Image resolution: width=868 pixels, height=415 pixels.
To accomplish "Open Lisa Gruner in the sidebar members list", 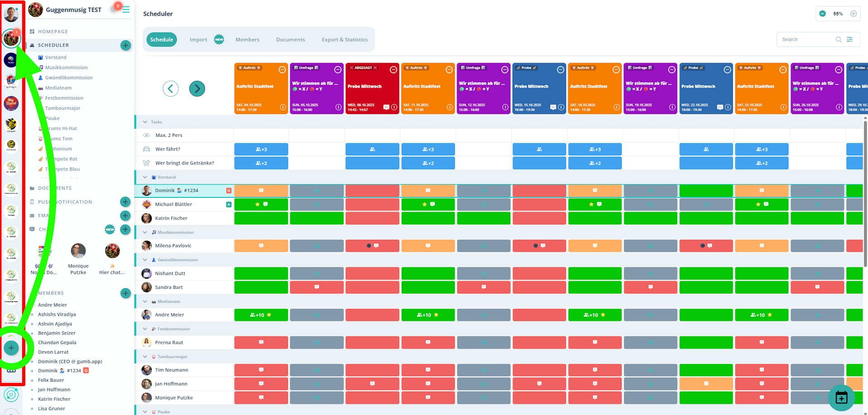I will point(52,408).
